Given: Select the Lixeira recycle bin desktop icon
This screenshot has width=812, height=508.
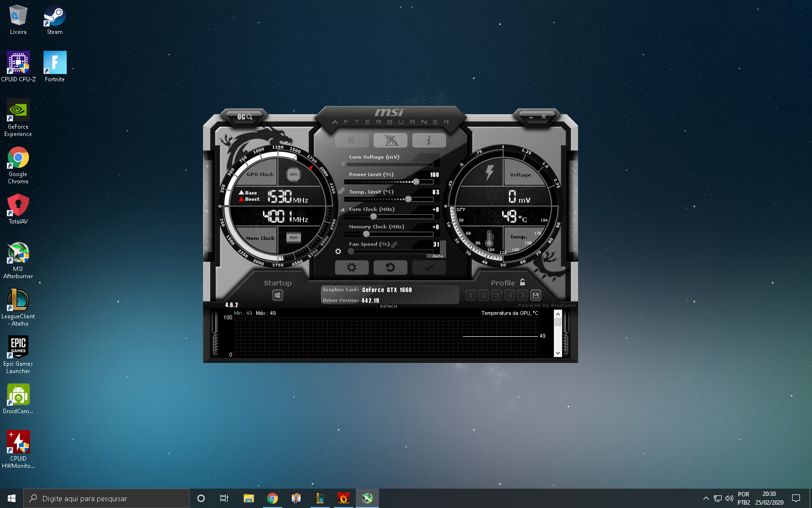Looking at the screenshot, I should click(18, 20).
